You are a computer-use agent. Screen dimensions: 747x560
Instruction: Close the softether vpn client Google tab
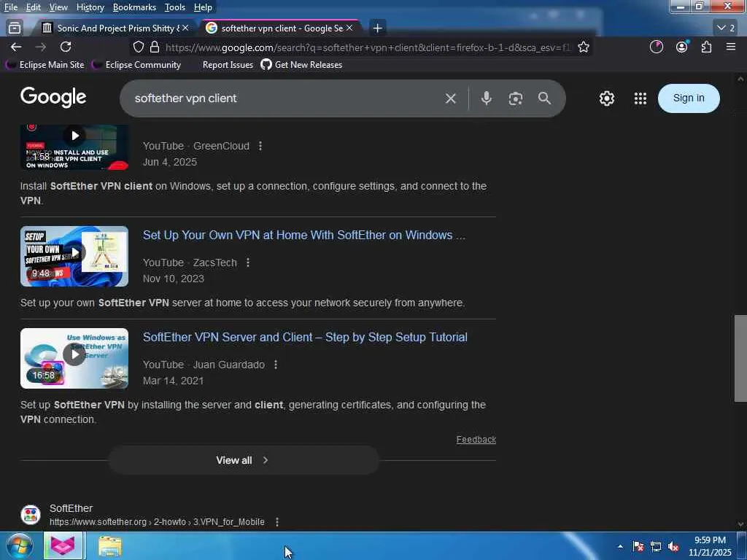349,28
